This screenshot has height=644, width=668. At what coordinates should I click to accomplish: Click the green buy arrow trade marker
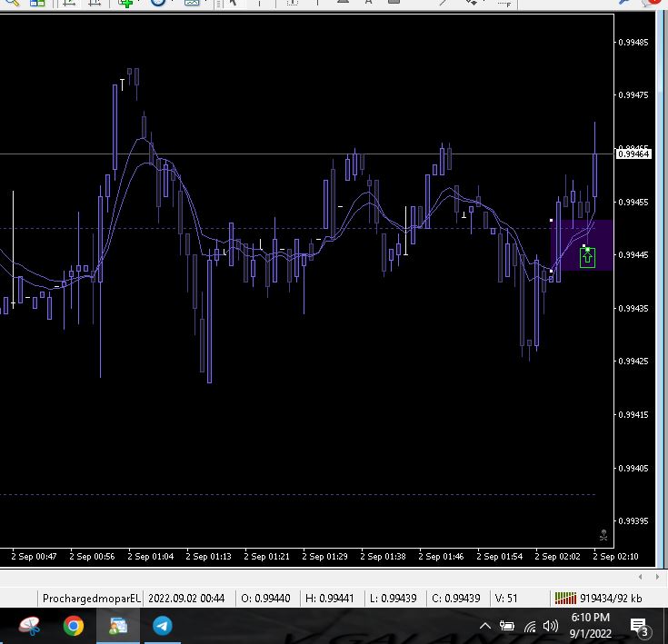pyautogui.click(x=587, y=258)
